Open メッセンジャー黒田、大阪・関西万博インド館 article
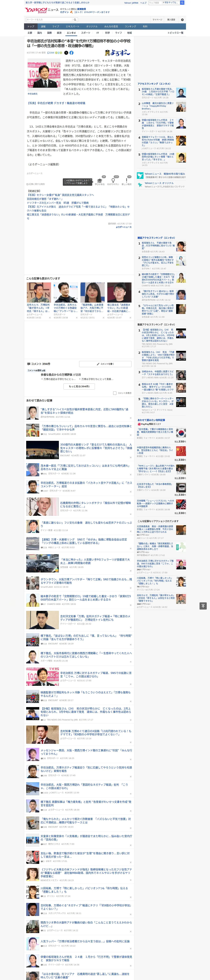Image resolution: width=210 pixels, height=980 pixels. tap(86, 752)
